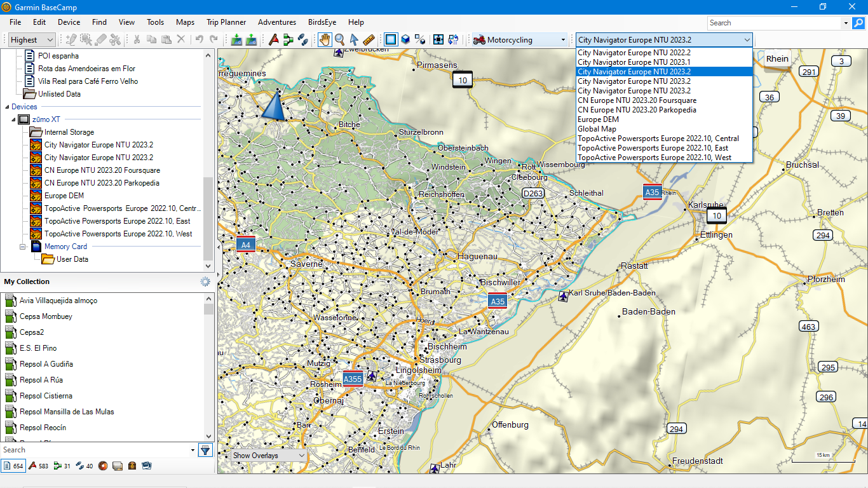The height and width of the screenshot is (488, 868).
Task: Open the BirdsEye menu
Action: pyautogui.click(x=322, y=22)
